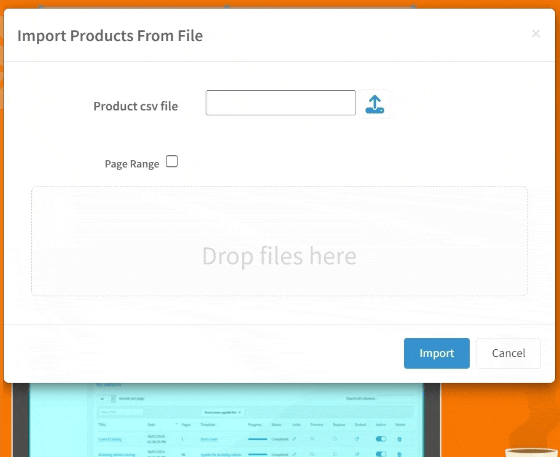Open the template filter dropdown above the table
Image resolution: width=560 pixels, height=457 pixels.
pos(222,412)
